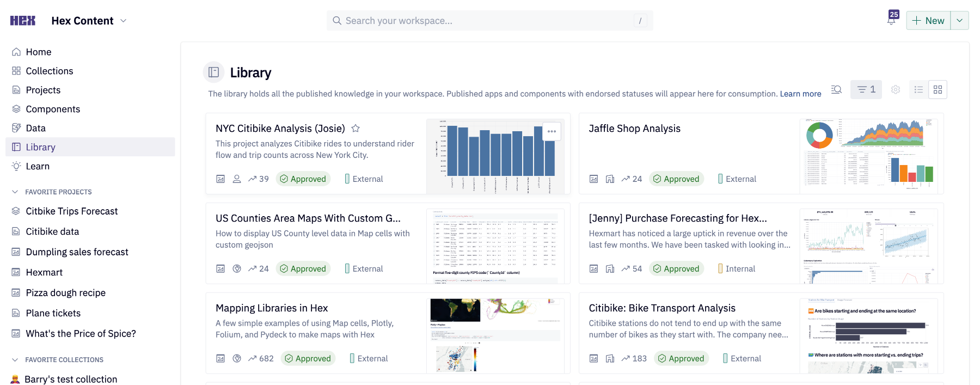Click Internal orange tag on Jenny card
This screenshot has width=980, height=385.
[x=720, y=268]
